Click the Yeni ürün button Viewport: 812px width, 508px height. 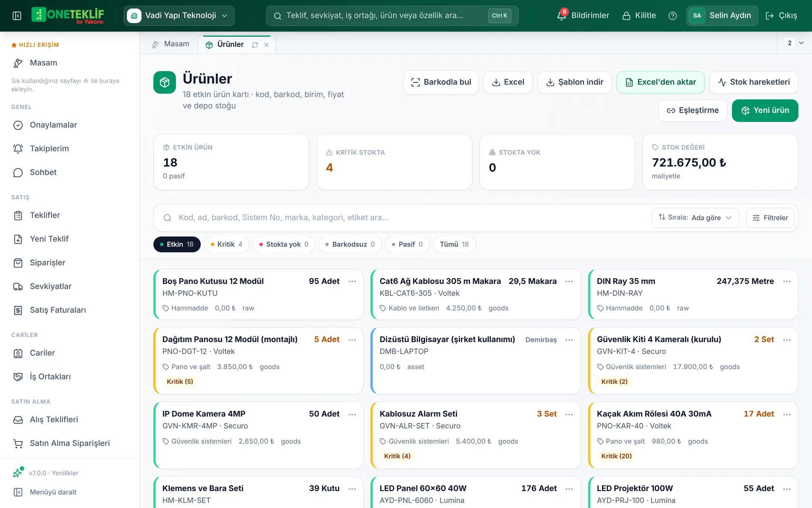click(x=765, y=110)
